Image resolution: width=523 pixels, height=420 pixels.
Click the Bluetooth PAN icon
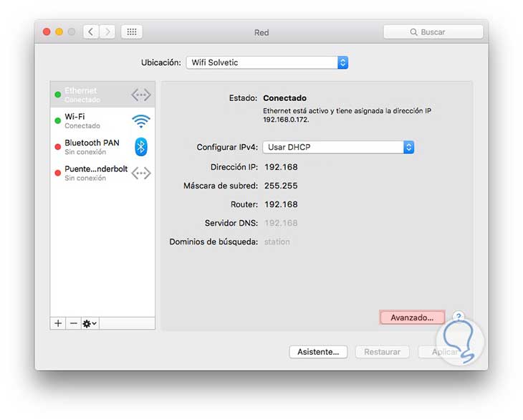click(x=141, y=147)
